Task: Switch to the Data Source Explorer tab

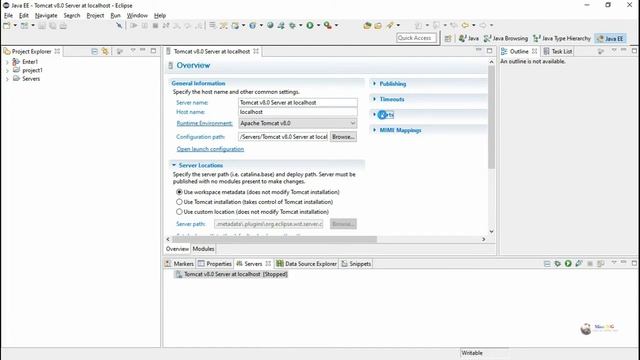Action: coord(307,264)
